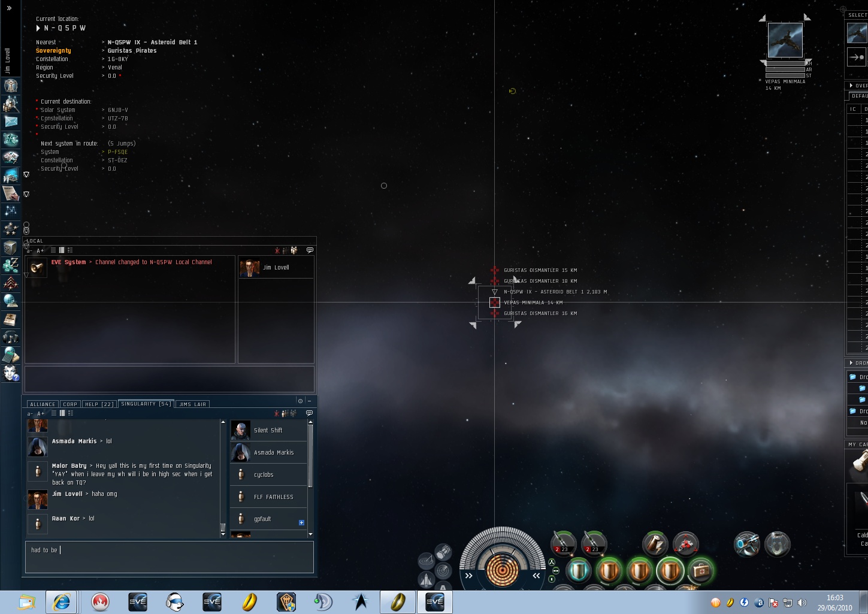Increase ship speed with right double-arrow
868x614 pixels.
tap(536, 576)
